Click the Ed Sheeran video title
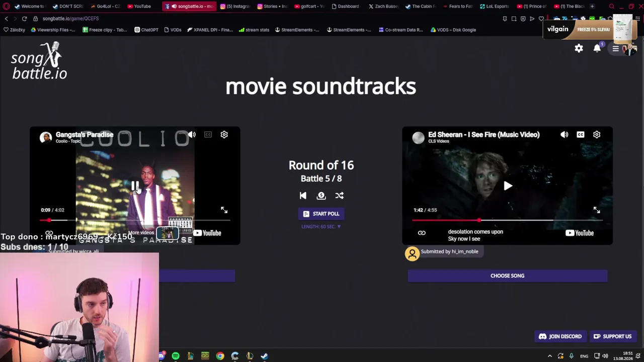Image resolution: width=644 pixels, height=362 pixels. pyautogui.click(x=484, y=135)
